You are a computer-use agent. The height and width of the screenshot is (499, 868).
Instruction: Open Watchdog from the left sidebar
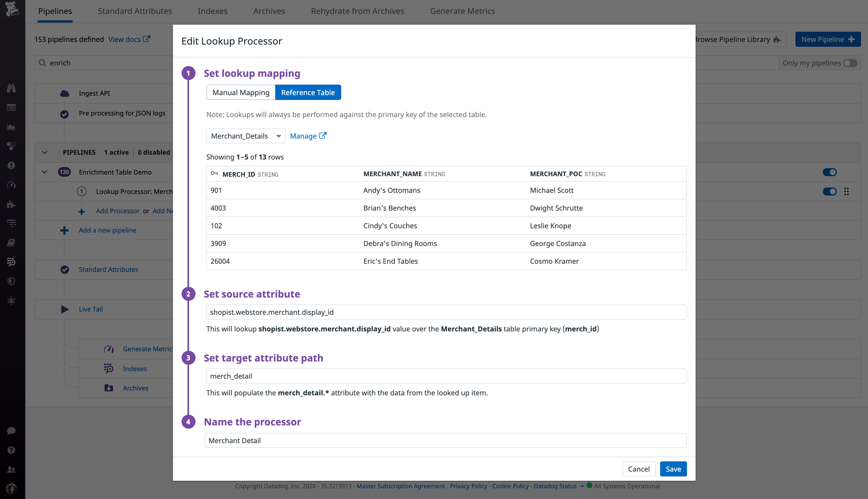pos(11,88)
